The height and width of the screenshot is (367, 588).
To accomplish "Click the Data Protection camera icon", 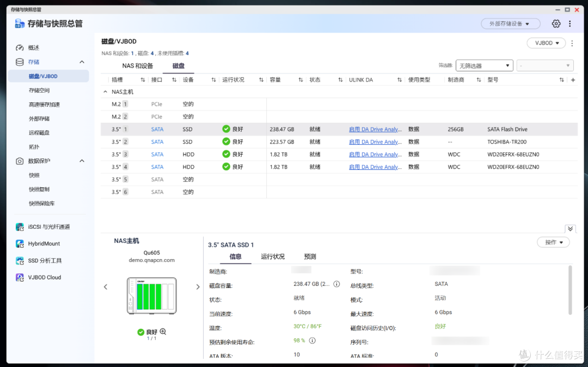I will [20, 161].
